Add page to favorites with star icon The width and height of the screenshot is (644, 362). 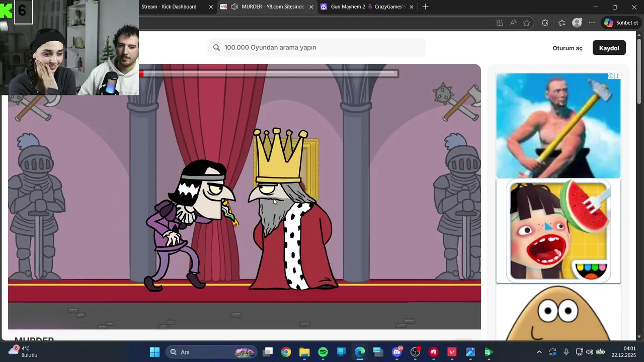click(527, 23)
